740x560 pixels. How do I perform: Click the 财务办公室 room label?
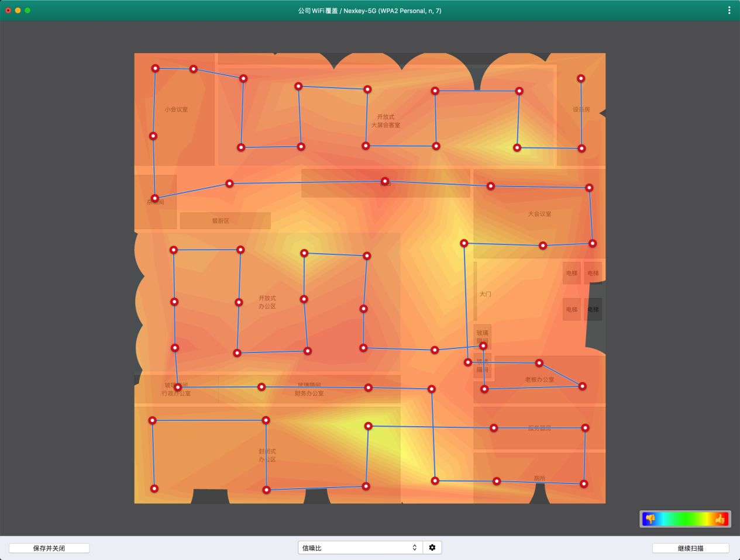tap(309, 393)
